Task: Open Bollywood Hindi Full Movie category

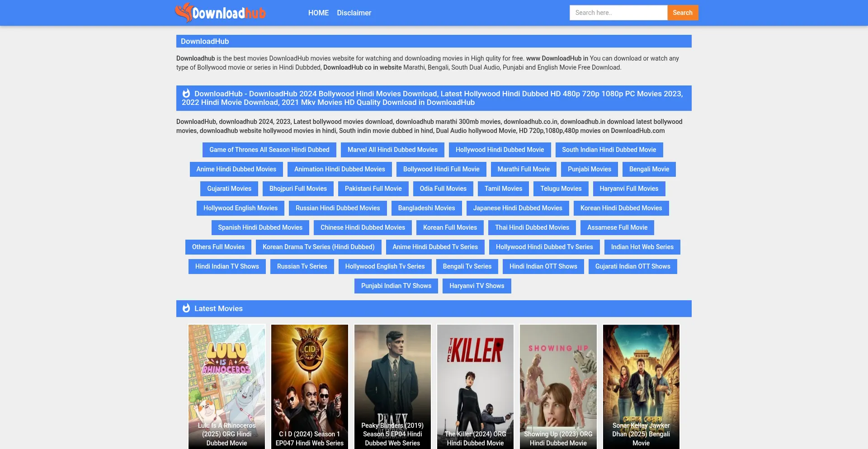Action: [x=441, y=169]
